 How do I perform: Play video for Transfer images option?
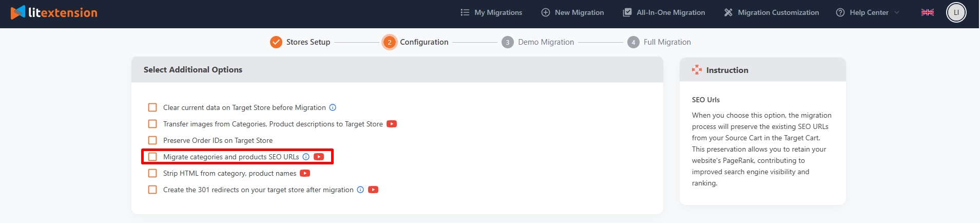392,124
